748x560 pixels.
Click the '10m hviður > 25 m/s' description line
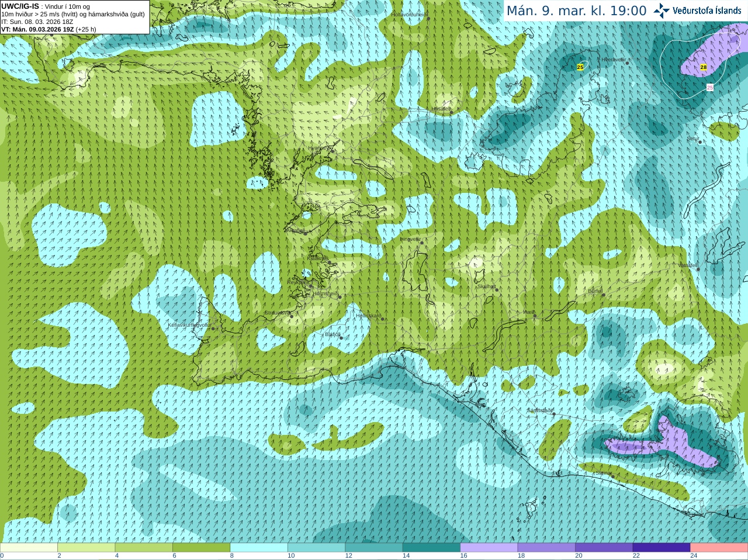(73, 14)
